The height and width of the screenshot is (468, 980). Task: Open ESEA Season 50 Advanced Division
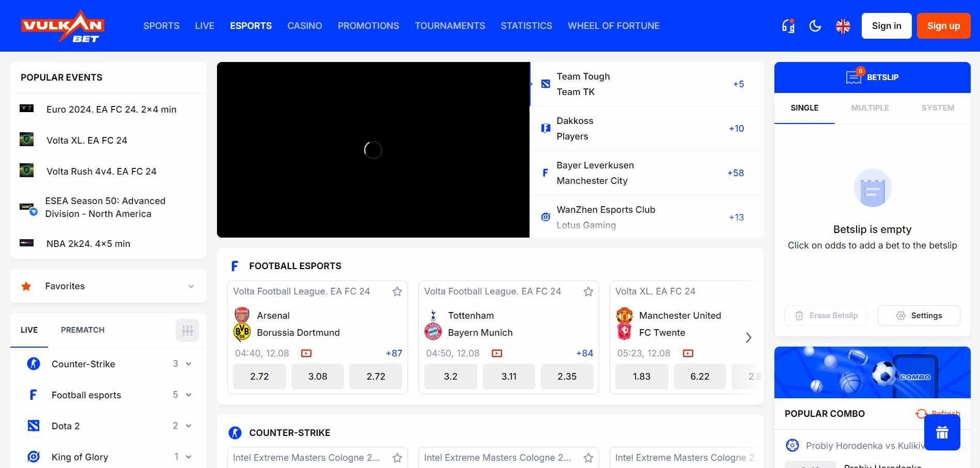[x=108, y=207]
